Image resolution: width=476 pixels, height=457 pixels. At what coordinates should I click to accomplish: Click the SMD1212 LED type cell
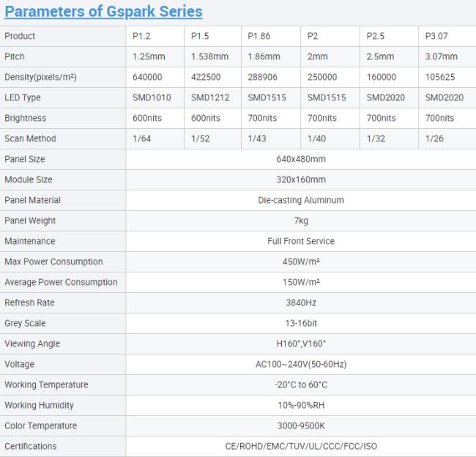[212, 97]
